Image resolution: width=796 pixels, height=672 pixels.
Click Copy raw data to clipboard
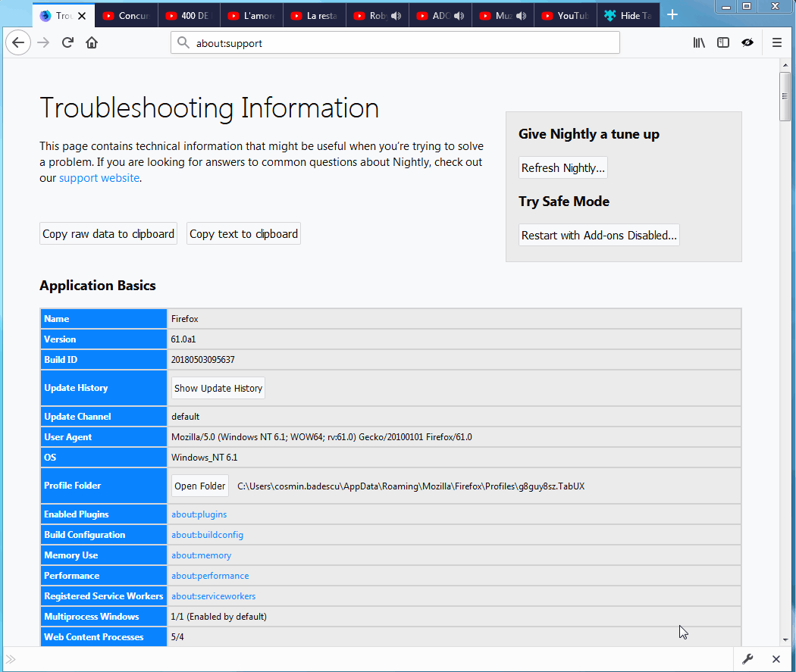point(108,233)
